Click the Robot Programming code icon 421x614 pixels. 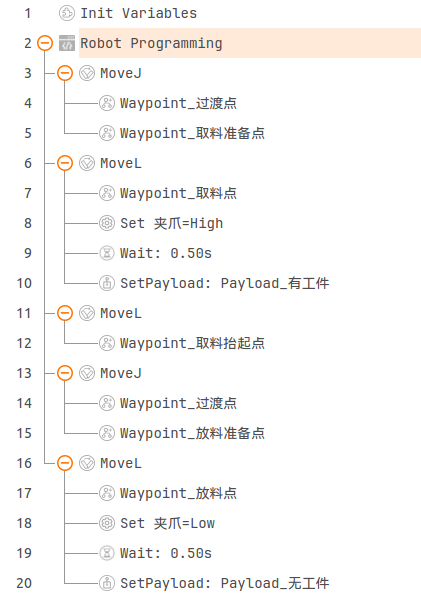pyautogui.click(x=67, y=43)
